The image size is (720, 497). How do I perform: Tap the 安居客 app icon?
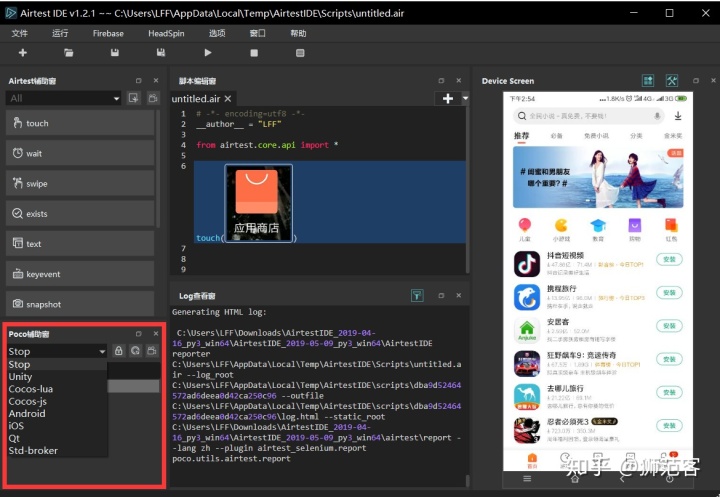coord(527,330)
